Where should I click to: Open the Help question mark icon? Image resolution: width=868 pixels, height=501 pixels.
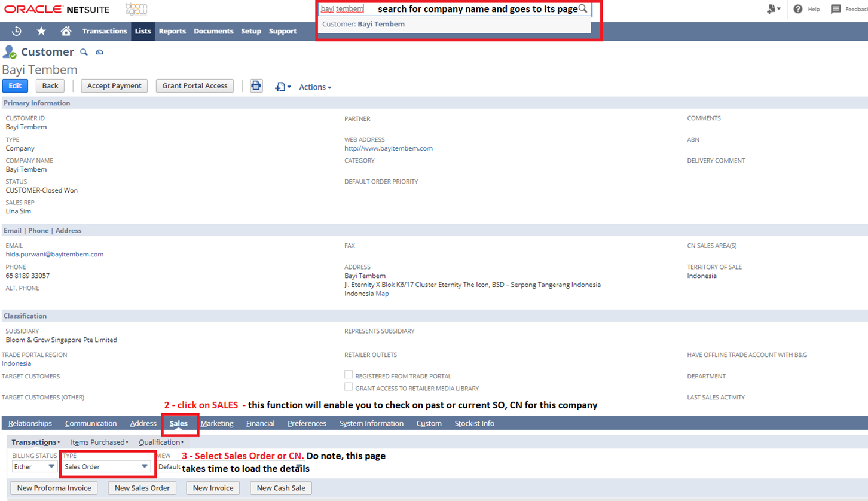798,9
